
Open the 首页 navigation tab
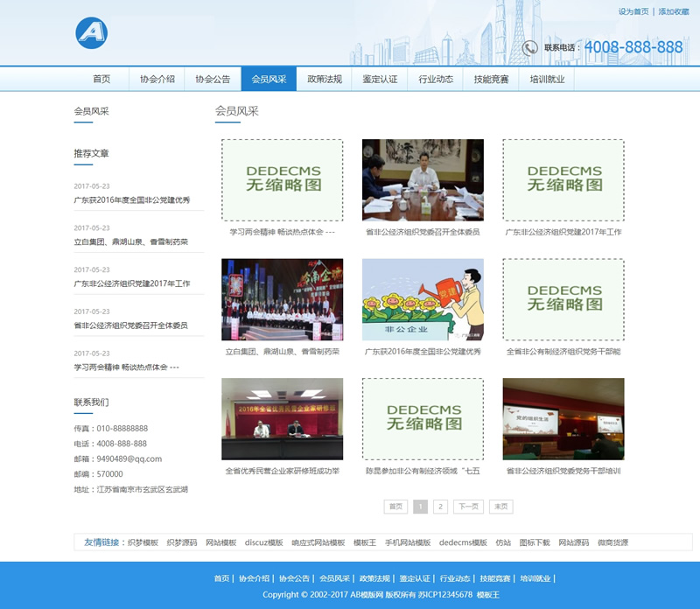coord(101,79)
